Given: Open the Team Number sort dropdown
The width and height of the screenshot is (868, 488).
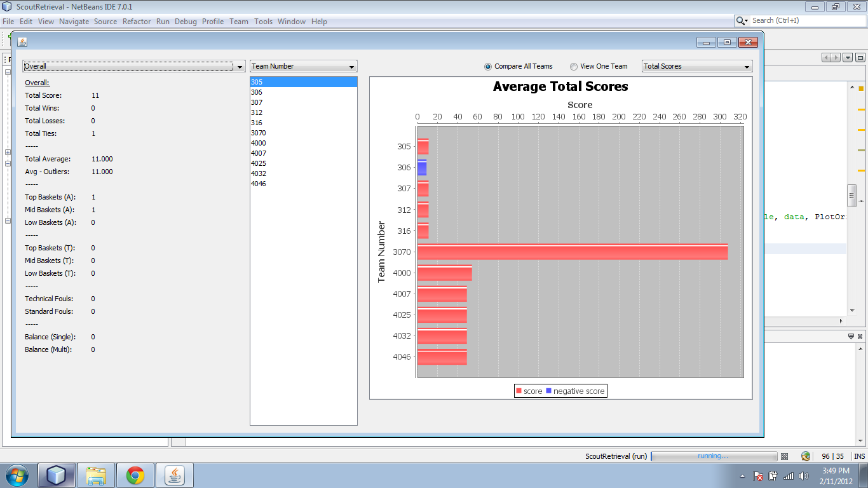Looking at the screenshot, I should [304, 66].
